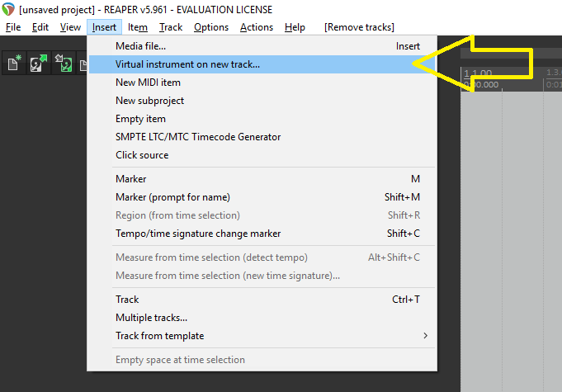
Task: Click the REAPER logo in title bar
Action: 8,9
